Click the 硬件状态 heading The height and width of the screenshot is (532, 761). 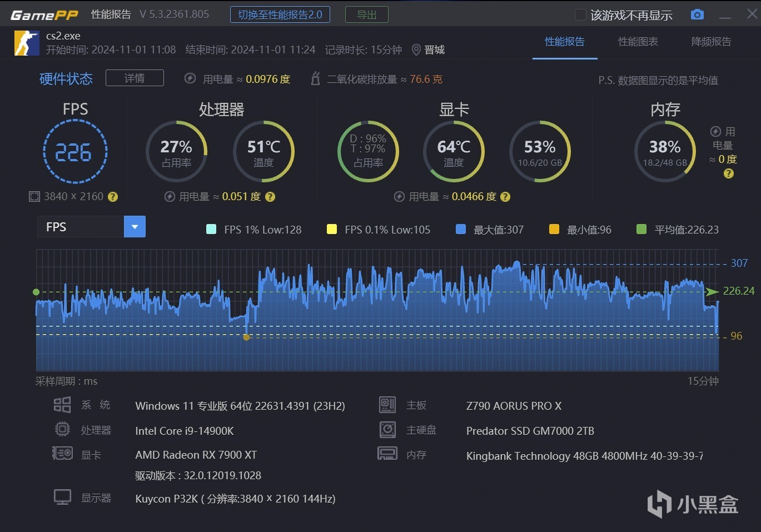[x=66, y=79]
